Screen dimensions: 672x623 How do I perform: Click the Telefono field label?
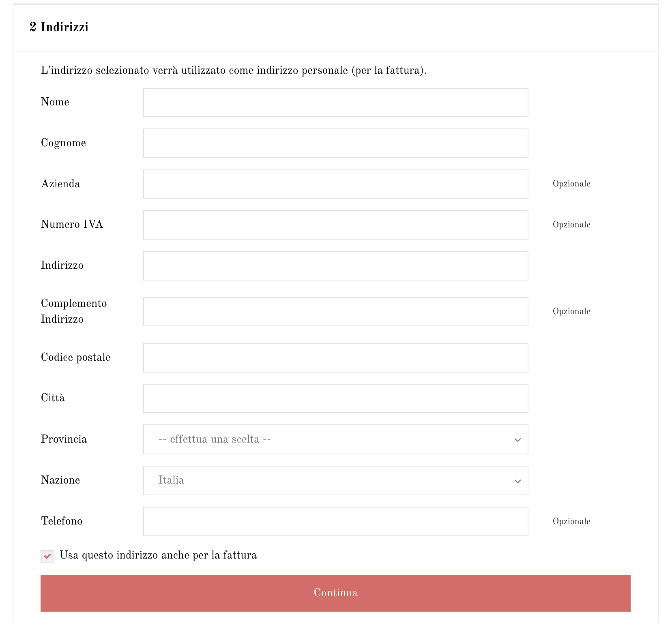point(62,521)
